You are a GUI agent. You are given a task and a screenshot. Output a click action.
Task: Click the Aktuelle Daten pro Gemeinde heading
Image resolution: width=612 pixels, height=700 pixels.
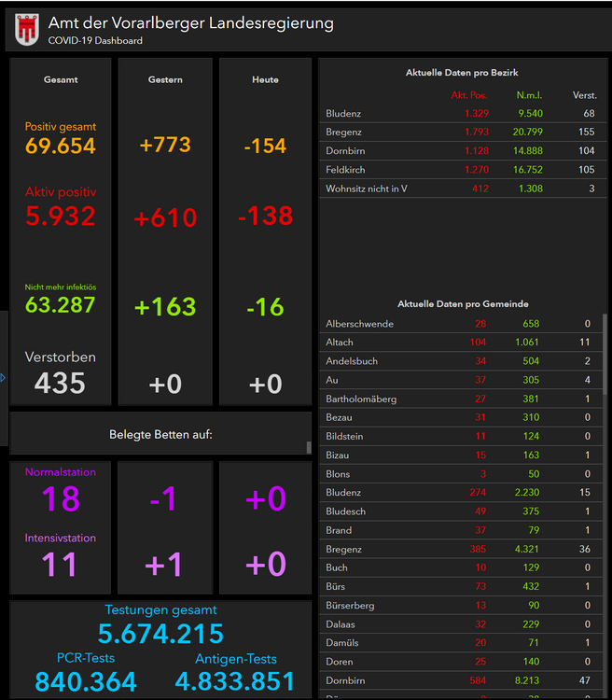[x=463, y=304]
